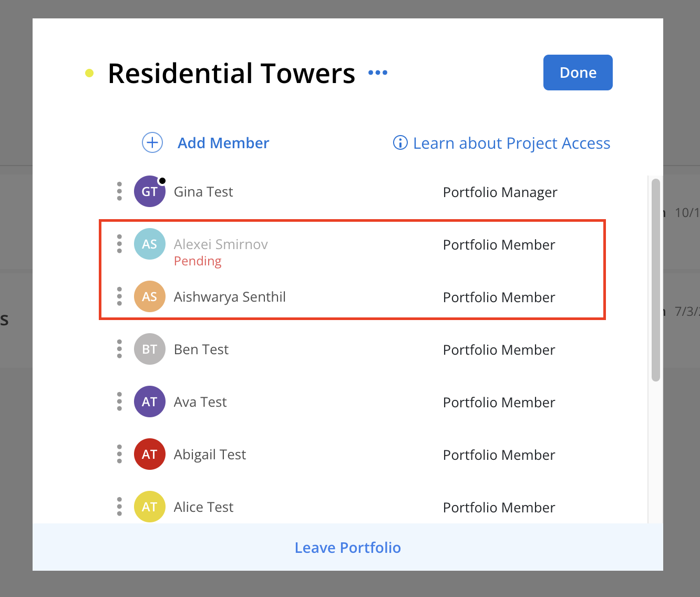This screenshot has height=597, width=700.
Task: Open the kebab menu for Abigail Test
Action: pyautogui.click(x=119, y=454)
